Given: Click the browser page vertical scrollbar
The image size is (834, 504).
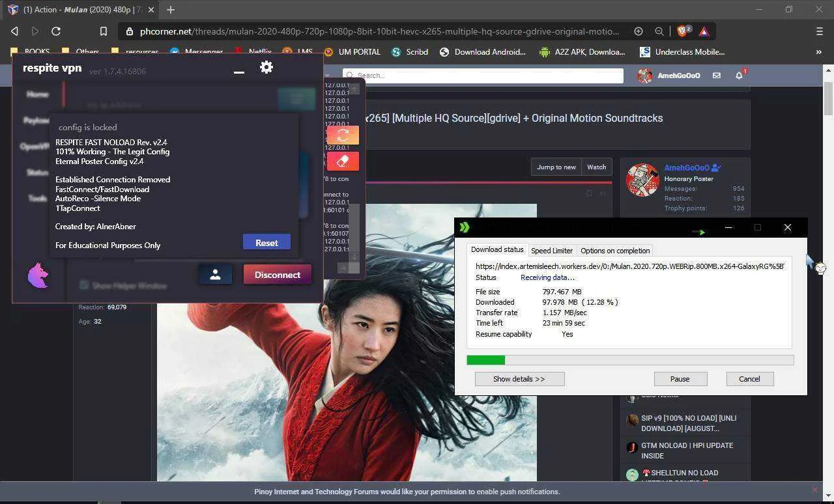Looking at the screenshot, I should [x=829, y=98].
